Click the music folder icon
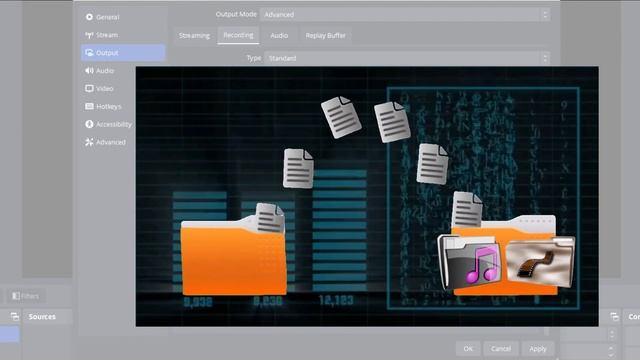 pos(470,261)
